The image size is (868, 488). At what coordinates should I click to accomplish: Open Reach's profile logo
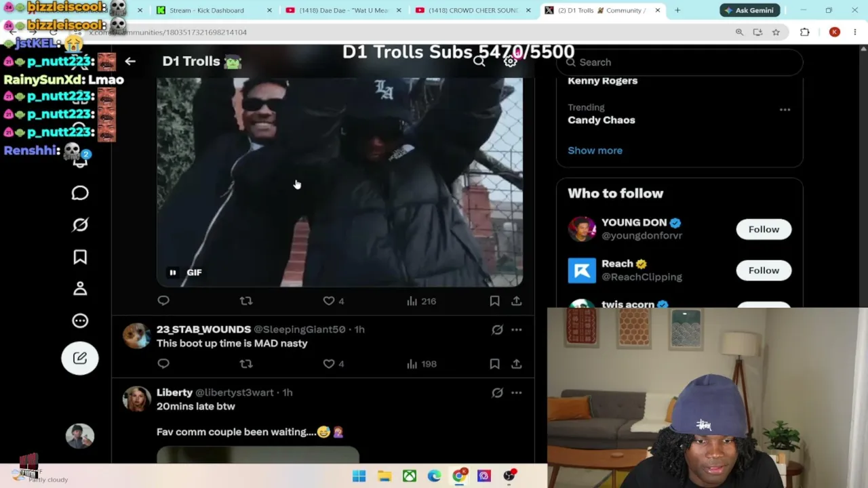tap(582, 270)
